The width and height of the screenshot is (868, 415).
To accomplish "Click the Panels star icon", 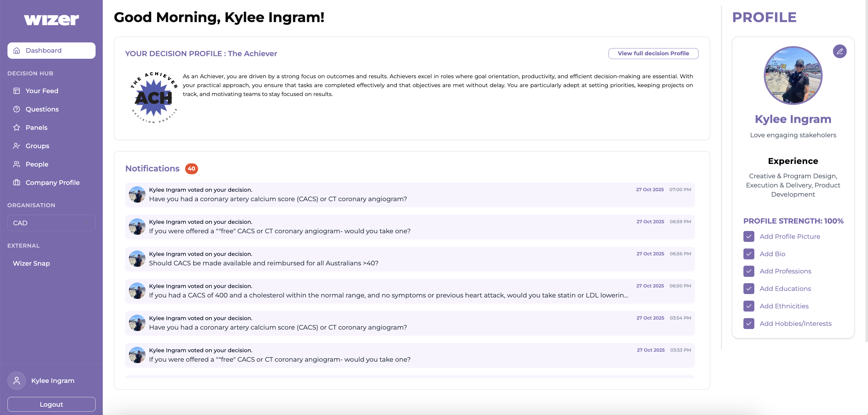I will 17,128.
